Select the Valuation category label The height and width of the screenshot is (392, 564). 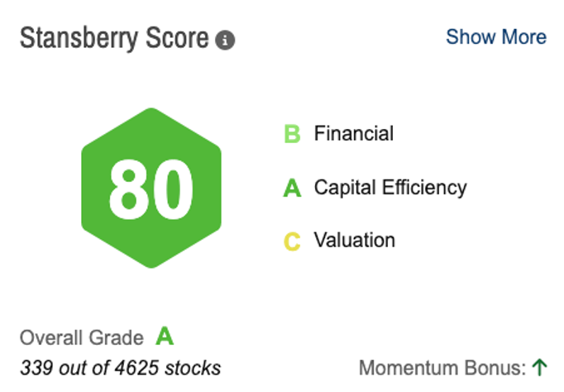355,241
